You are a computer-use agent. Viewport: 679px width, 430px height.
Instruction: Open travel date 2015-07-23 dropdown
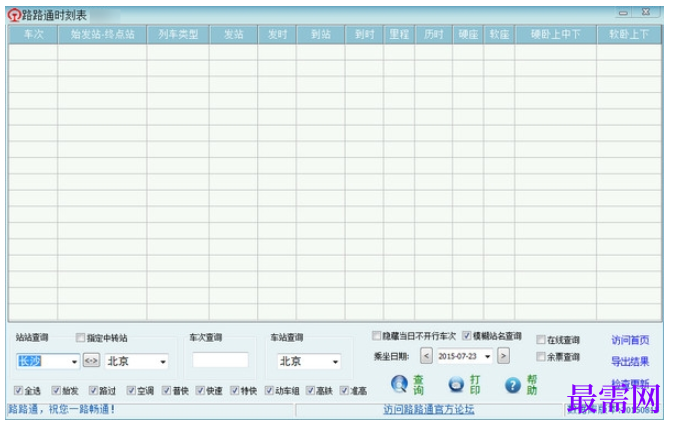(x=488, y=356)
